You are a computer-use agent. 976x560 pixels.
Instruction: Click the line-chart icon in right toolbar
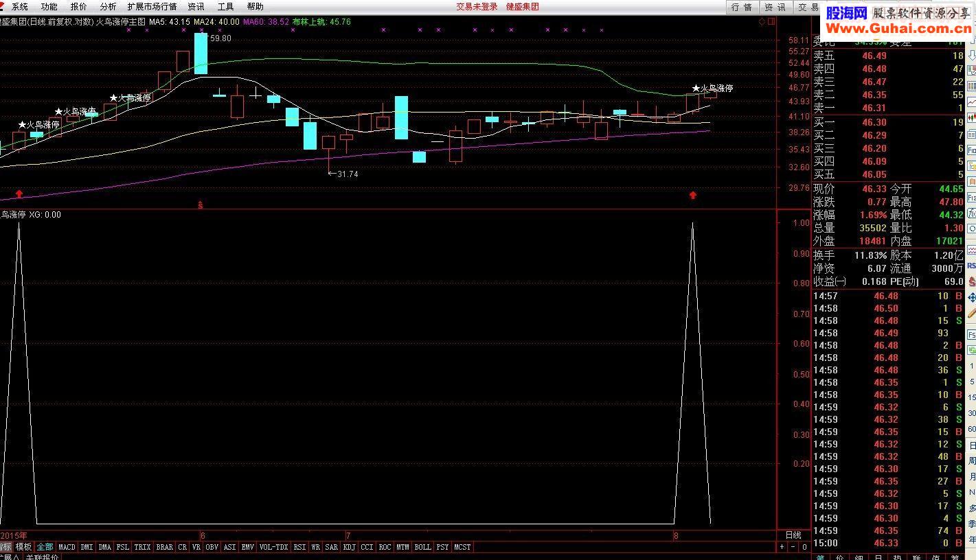[972, 102]
